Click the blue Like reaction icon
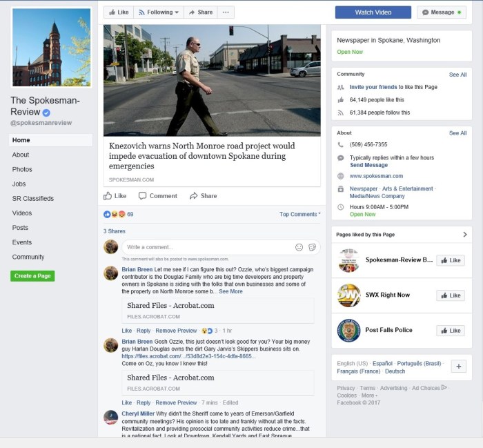483x448 pixels. [x=107, y=215]
